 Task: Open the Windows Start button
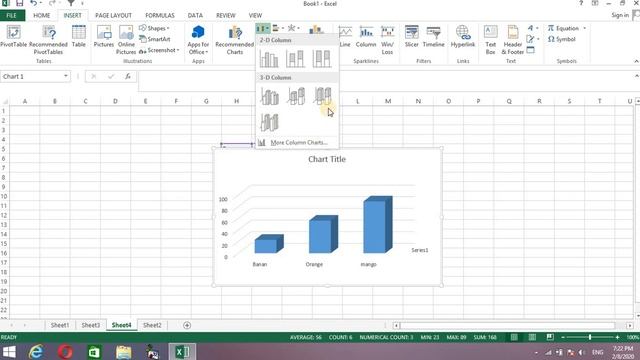(9, 352)
